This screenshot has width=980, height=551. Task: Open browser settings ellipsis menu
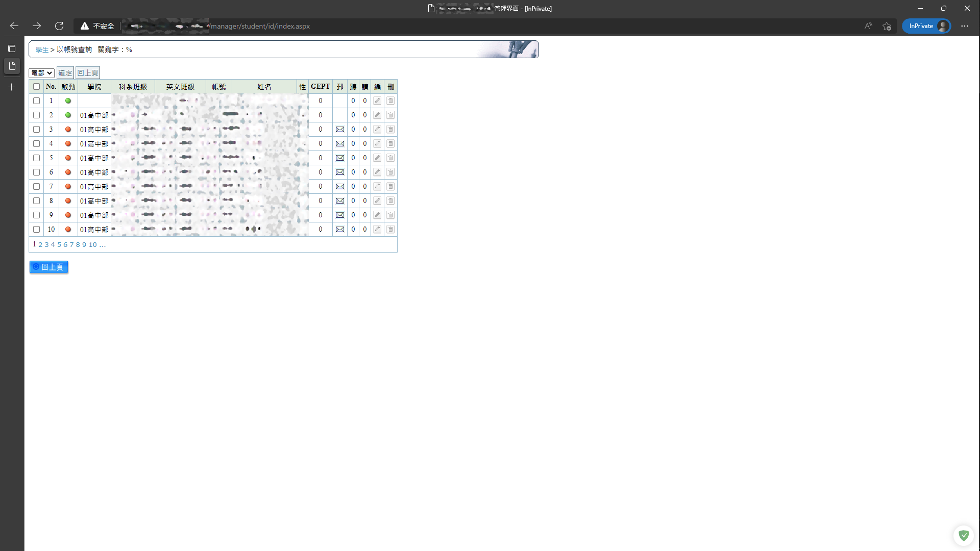pos(965,26)
